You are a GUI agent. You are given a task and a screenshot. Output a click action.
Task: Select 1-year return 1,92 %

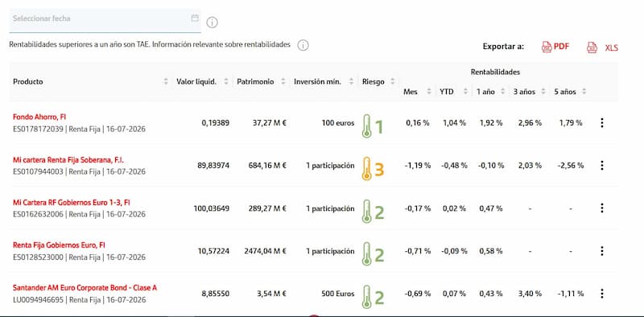[x=491, y=123]
